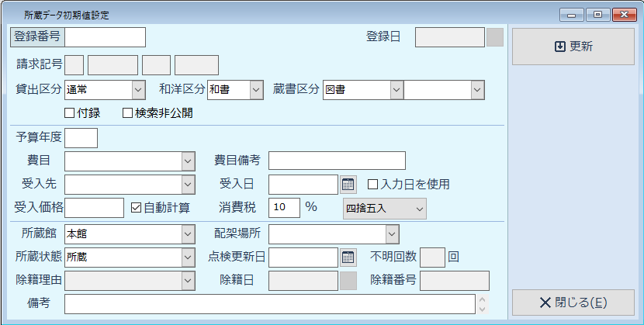Open the 所蔵状態 dropdown
This screenshot has width=644, height=325.
(x=188, y=258)
